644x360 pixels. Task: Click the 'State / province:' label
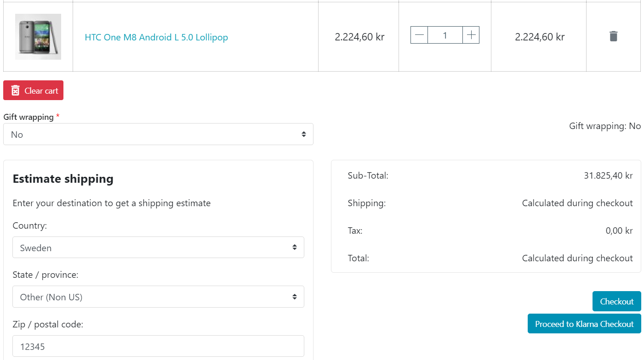click(x=46, y=275)
